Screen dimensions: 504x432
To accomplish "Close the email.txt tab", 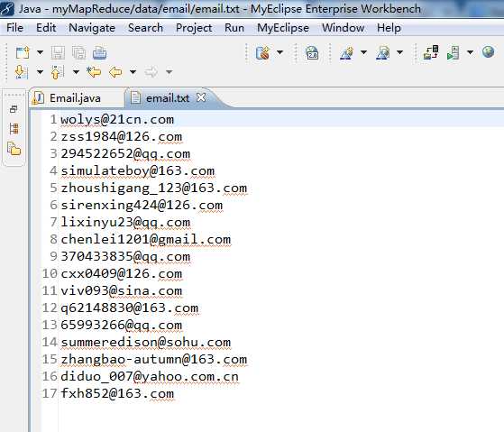I will (201, 97).
